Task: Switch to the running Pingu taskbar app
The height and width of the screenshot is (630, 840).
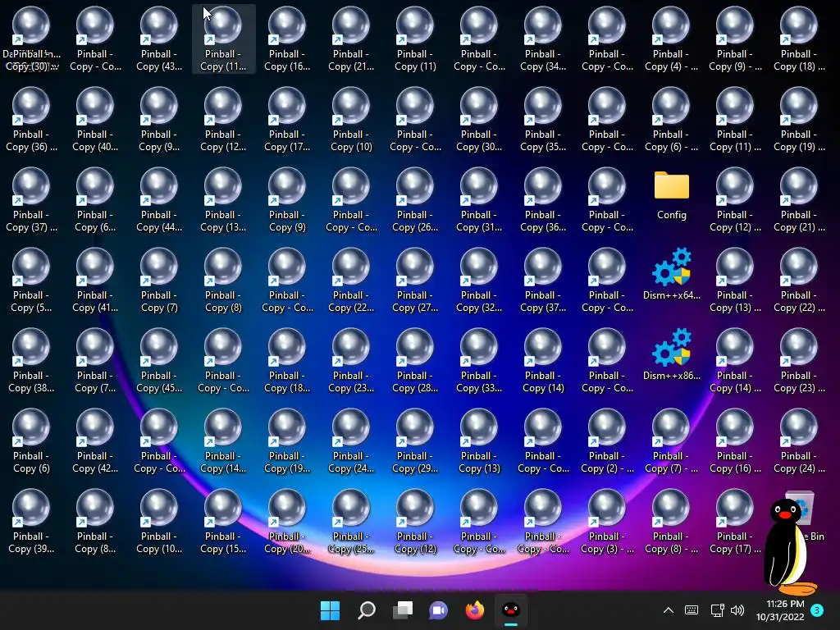Action: coord(511,610)
